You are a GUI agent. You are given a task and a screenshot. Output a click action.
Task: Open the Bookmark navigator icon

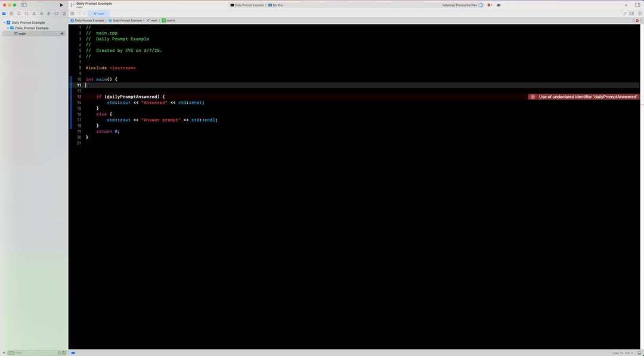click(18, 13)
